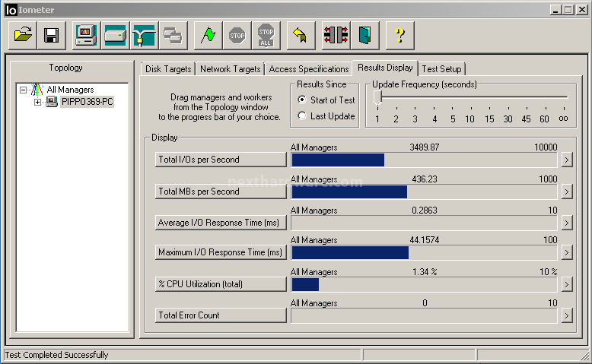Disconnect the selected manager or worker

(336, 36)
